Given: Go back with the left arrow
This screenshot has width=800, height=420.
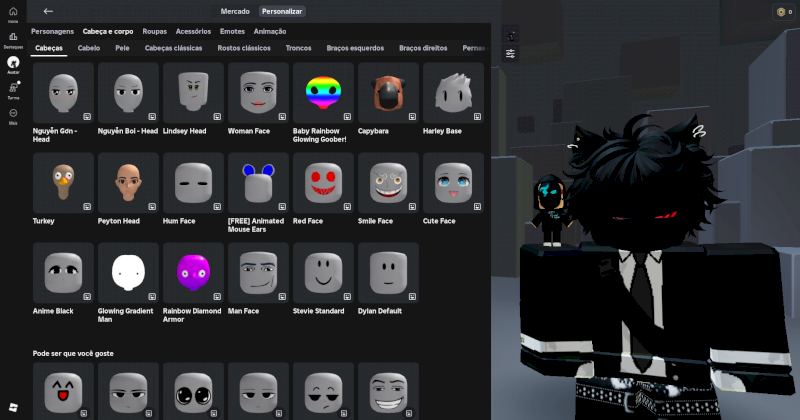Looking at the screenshot, I should 48,11.
